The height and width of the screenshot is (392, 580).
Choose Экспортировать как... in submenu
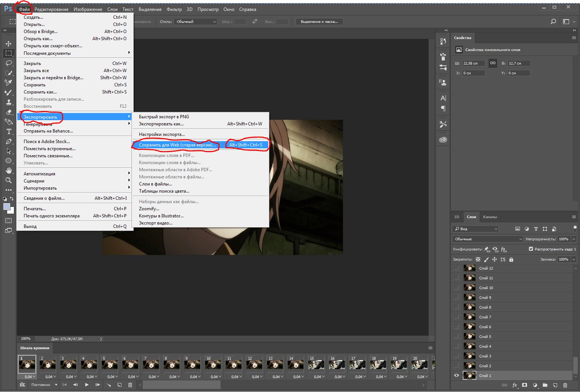click(x=201, y=124)
